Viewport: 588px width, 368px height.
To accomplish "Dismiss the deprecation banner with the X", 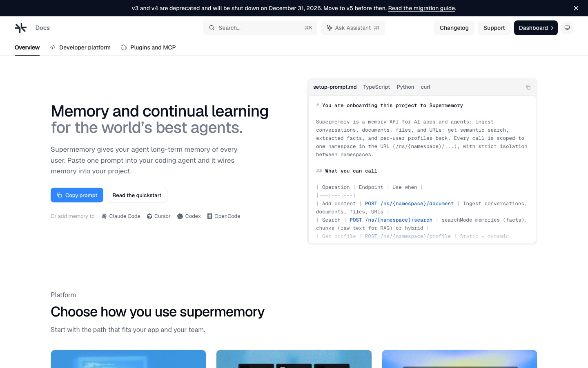I will 576,8.
